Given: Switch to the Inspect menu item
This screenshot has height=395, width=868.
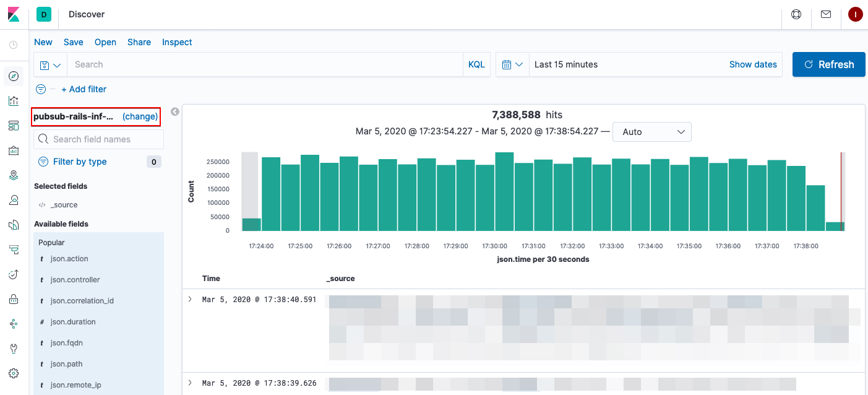Looking at the screenshot, I should [176, 41].
